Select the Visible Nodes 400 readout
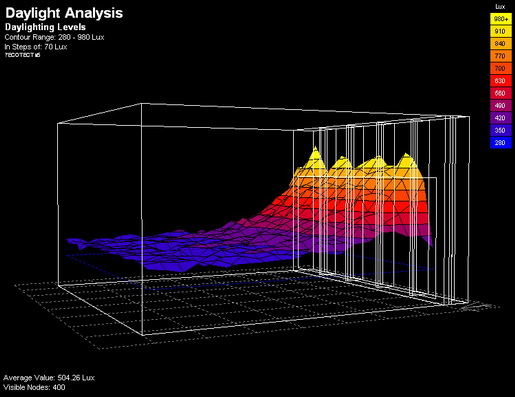Screen dimensions: 515x397 [x=34, y=387]
